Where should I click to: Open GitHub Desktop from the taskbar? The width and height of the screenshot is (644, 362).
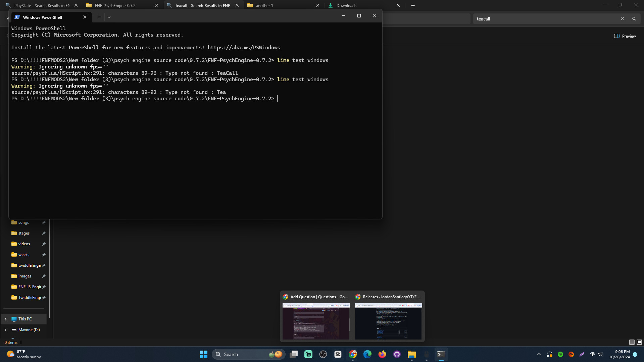tap(397, 354)
